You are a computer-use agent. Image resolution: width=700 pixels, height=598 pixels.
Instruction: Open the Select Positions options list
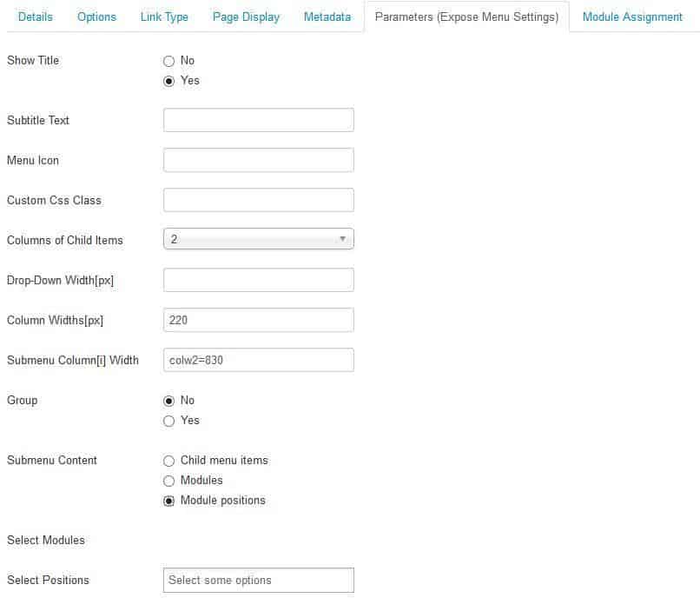258,580
